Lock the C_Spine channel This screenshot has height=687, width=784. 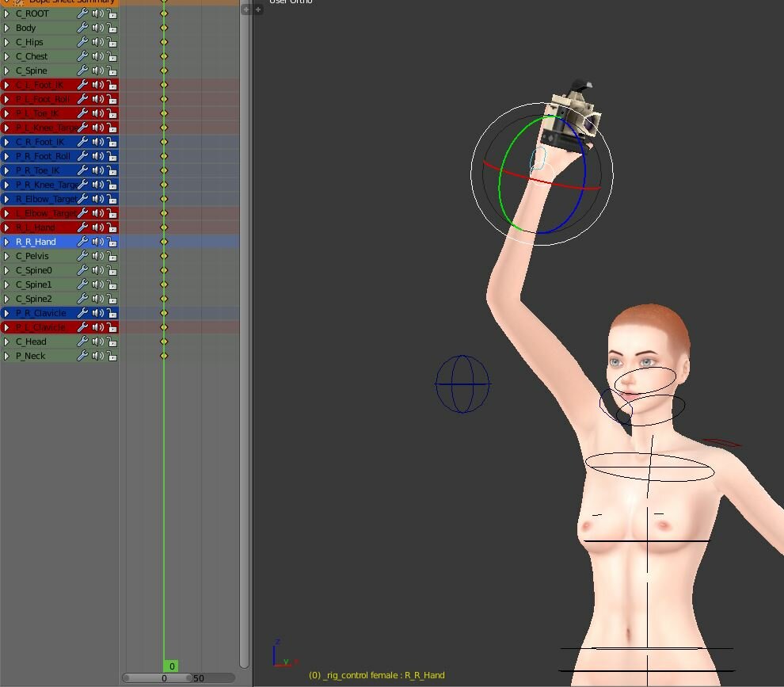112,71
